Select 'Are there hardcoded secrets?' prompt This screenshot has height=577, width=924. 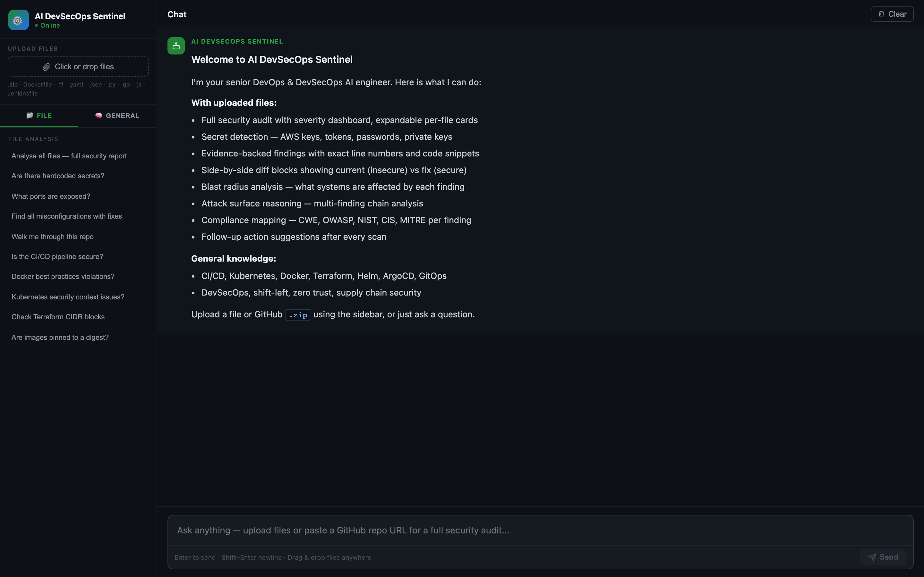[58, 176]
